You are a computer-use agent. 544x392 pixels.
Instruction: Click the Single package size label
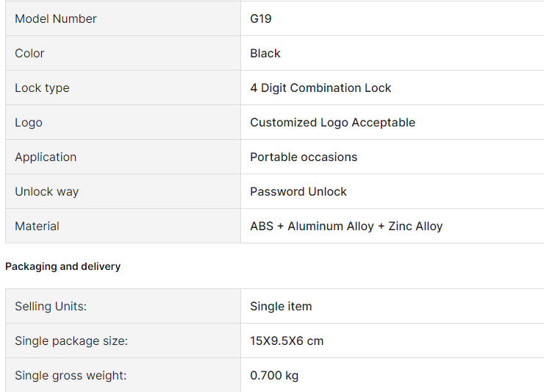click(71, 341)
